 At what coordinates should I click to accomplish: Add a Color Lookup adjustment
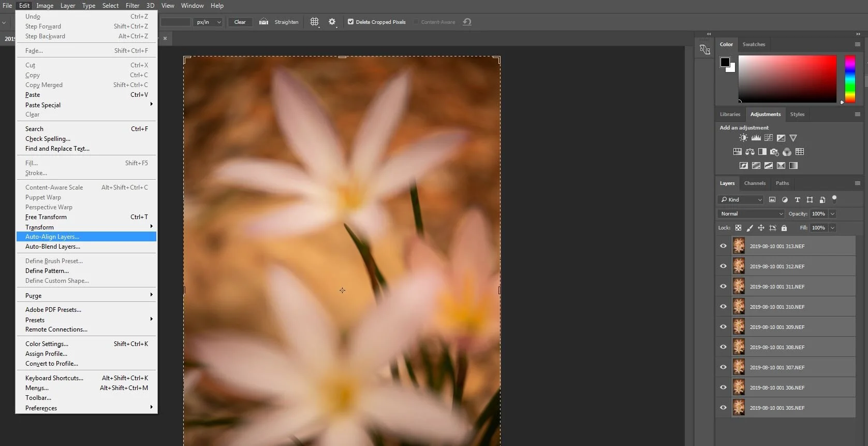click(x=799, y=152)
